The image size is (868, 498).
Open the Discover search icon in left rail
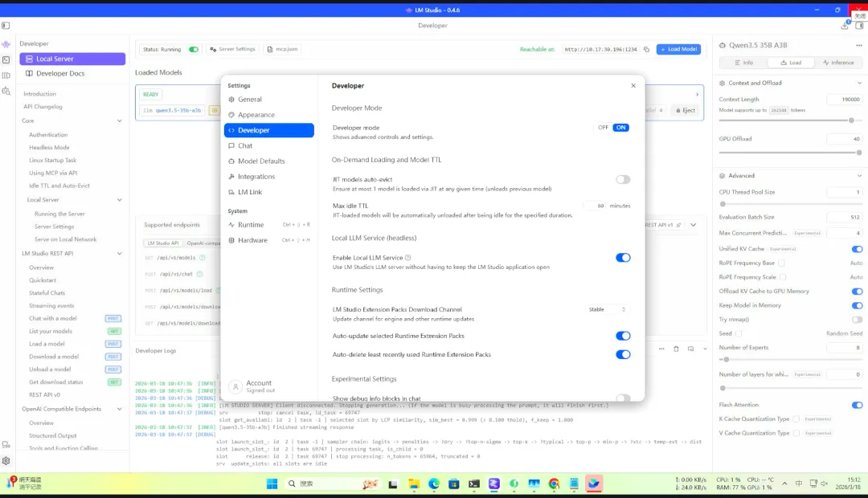pyautogui.click(x=6, y=91)
